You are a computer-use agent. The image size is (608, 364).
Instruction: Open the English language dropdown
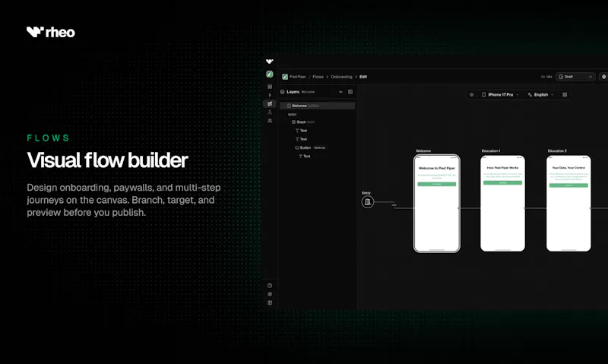[x=540, y=94]
